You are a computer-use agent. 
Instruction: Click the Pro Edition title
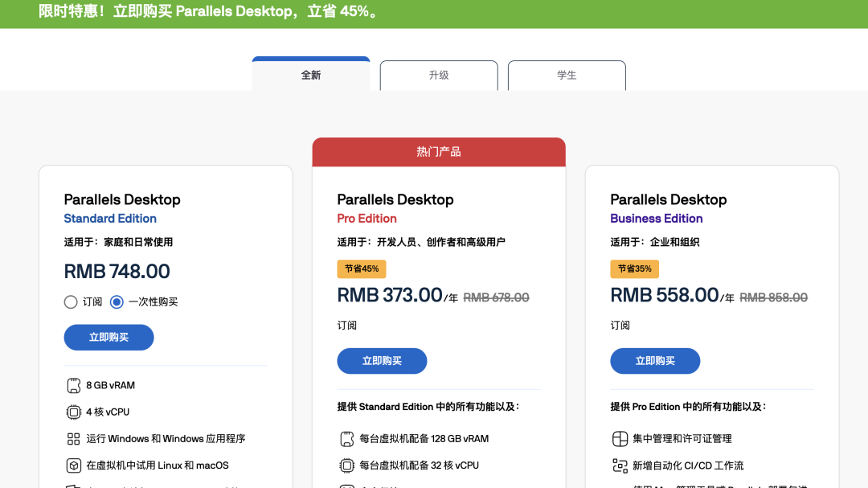[x=367, y=218]
